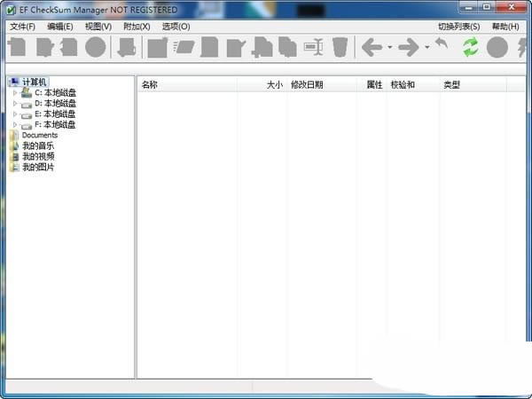Viewport: 532px width, 399px height.
Task: Click the small curved up-level arrow icon
Action: [x=442, y=43]
